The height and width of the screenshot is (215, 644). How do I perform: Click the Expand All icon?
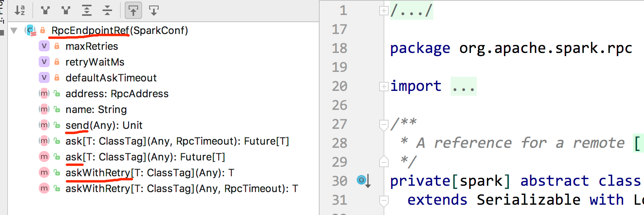(x=86, y=10)
